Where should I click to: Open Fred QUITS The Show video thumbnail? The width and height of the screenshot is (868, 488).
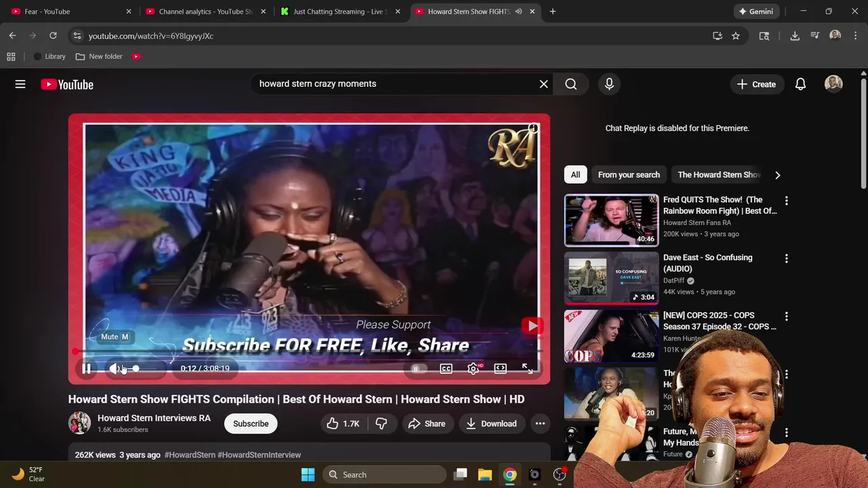(x=612, y=220)
